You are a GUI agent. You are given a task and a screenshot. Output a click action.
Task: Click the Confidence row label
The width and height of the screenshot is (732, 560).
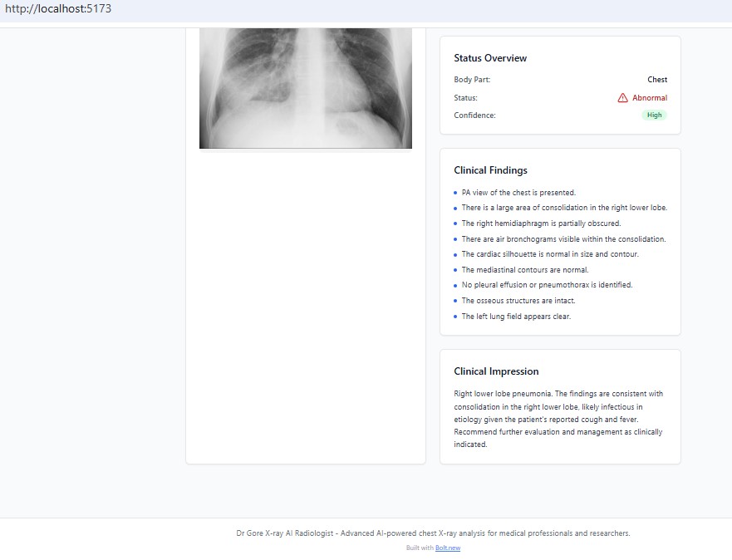pos(474,115)
